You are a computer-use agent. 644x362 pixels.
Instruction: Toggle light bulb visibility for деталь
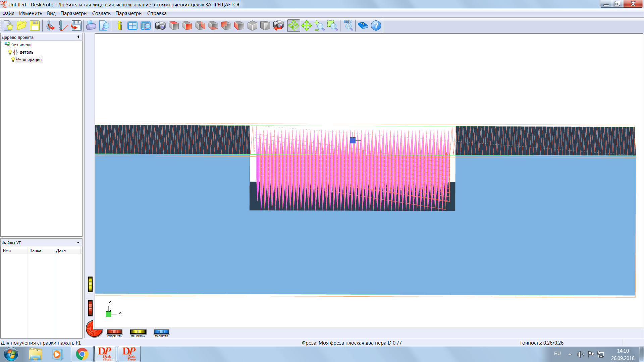pyautogui.click(x=10, y=52)
